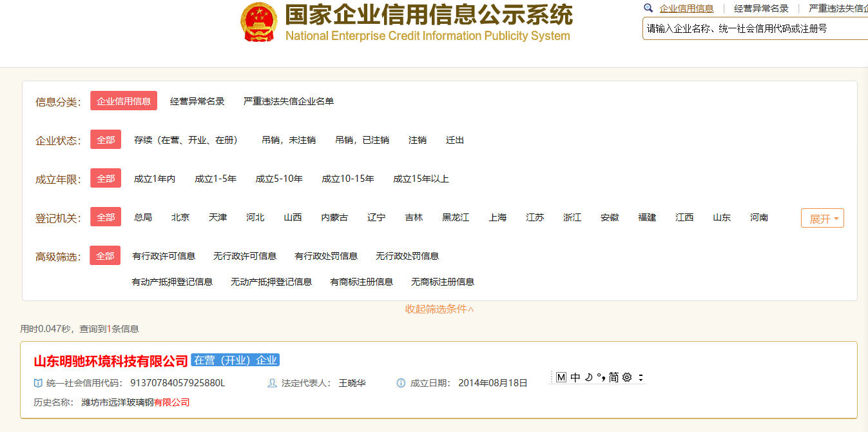
Task: Toggle IME punctuation mode icon
Action: pyautogui.click(x=601, y=378)
